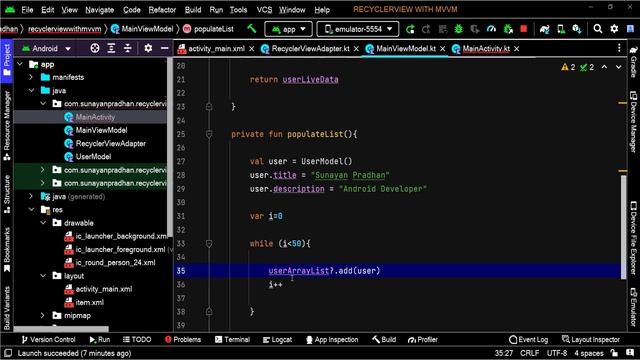Screen dimensions: 640x360
Task: Click the populateList breadcrumb
Action: tap(209, 29)
